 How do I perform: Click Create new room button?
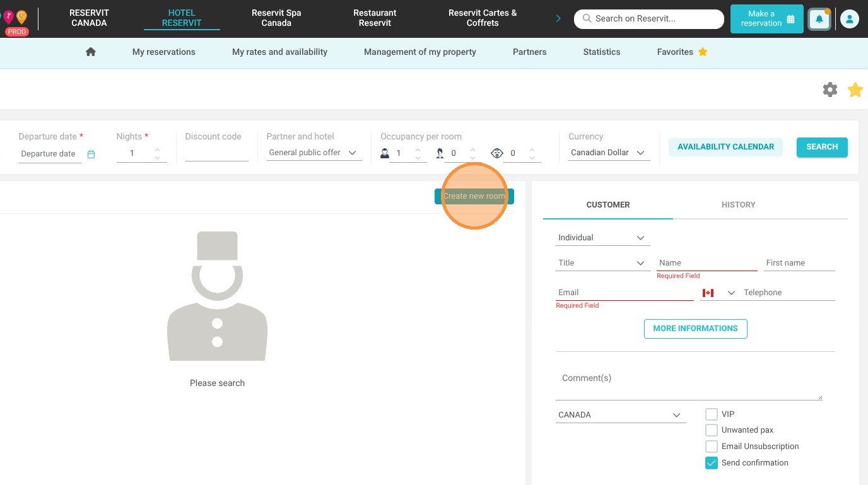point(474,196)
